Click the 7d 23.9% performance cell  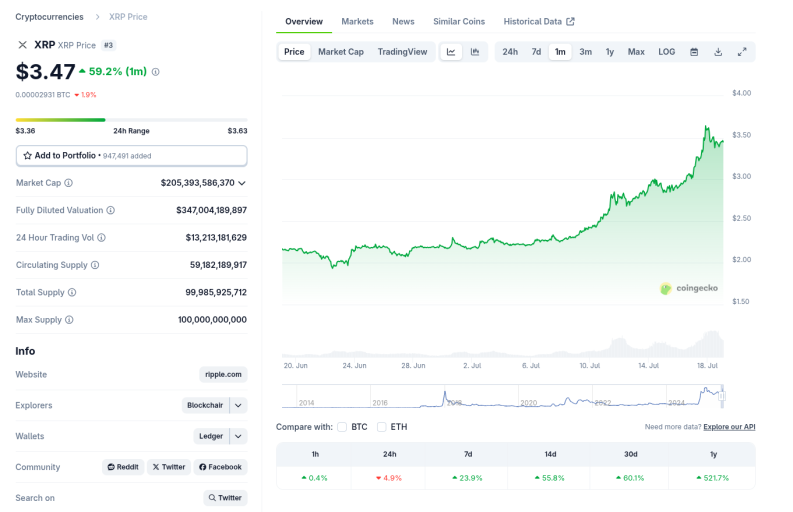point(468,478)
